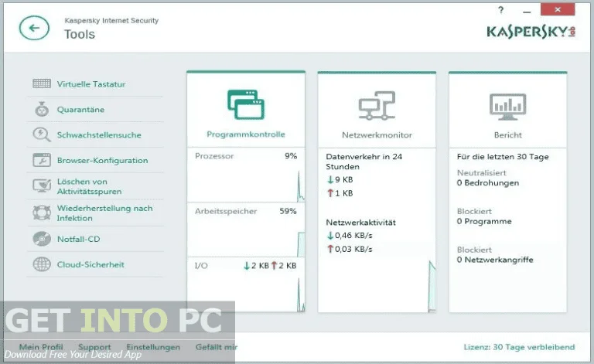
Task: Click the Wiederherstellung nach Infektion lifebuoy icon
Action: [42, 213]
